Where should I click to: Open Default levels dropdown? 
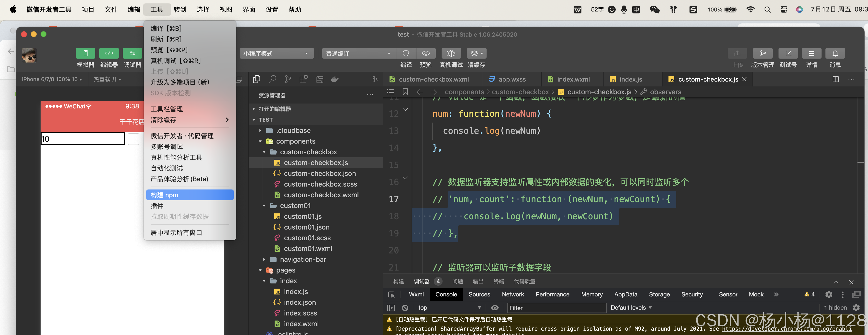tap(631, 308)
